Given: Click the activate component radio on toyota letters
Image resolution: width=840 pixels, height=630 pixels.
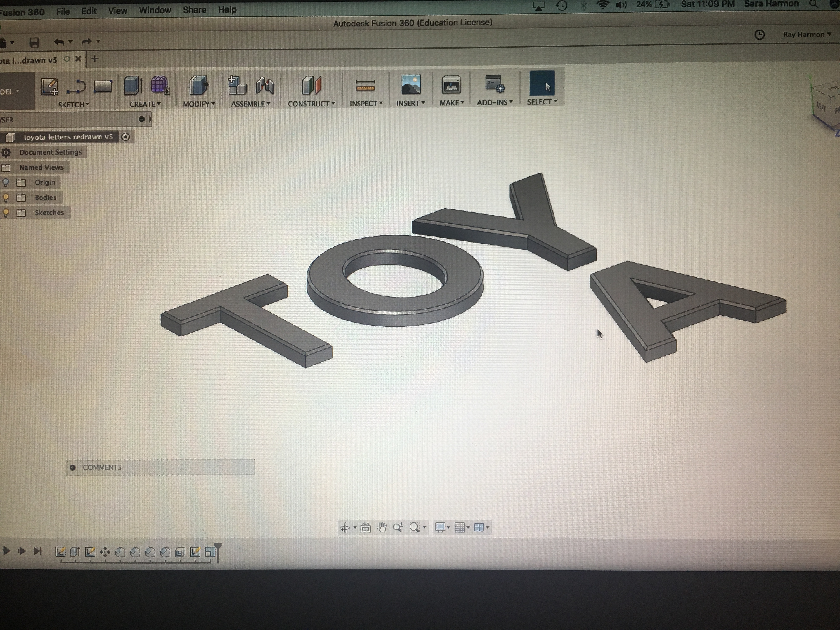Looking at the screenshot, I should point(125,137).
